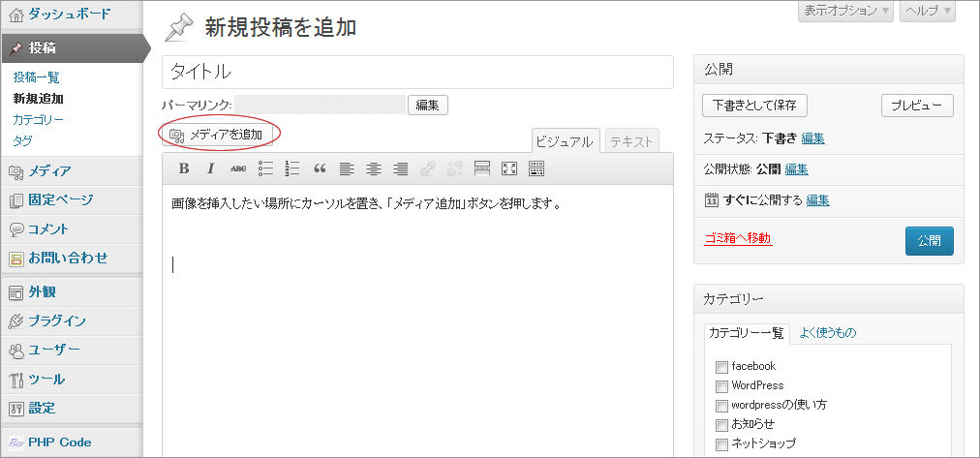
Task: Toggle bold formatting in editor toolbar
Action: 184,168
